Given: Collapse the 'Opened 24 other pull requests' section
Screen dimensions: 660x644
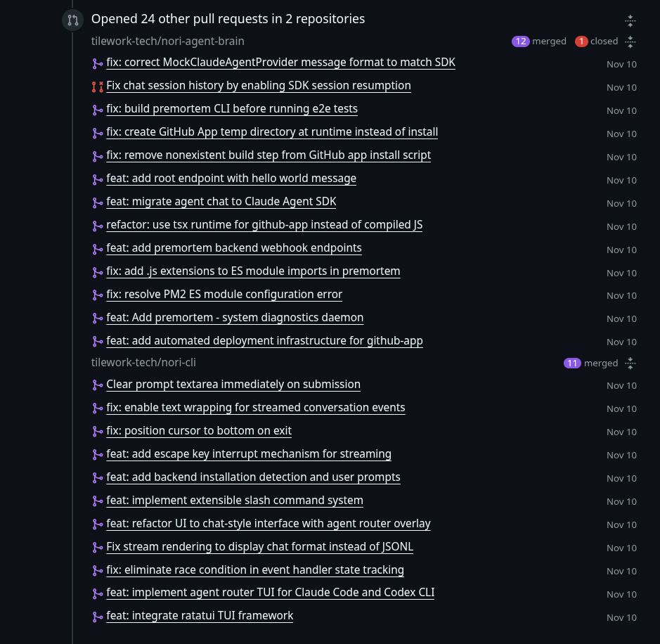Looking at the screenshot, I should pyautogui.click(x=630, y=20).
